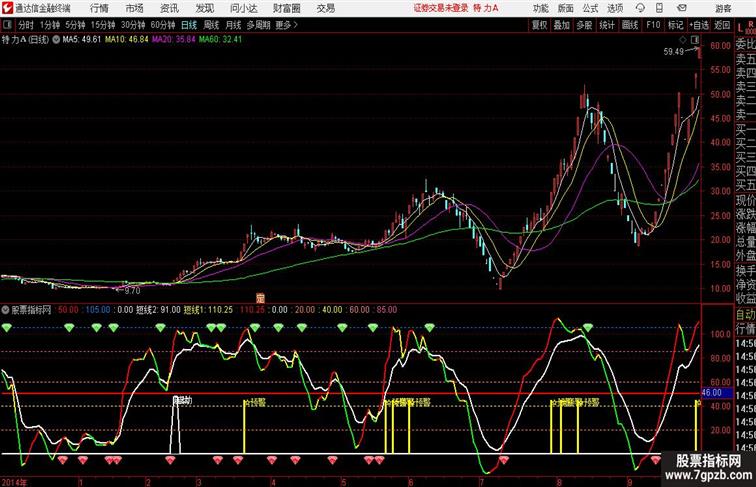This screenshot has width=756, height=487.
Task: Switch to the 1分钟 period tab
Action: (50, 25)
